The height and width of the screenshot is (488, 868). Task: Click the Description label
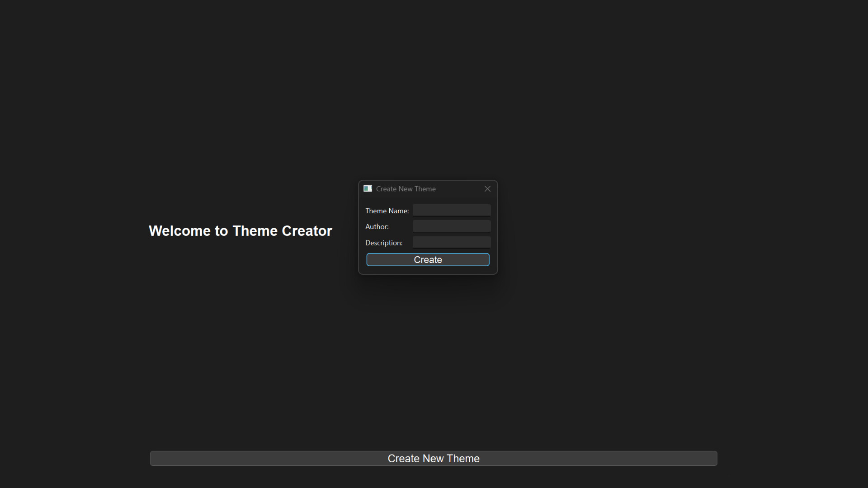[x=384, y=243]
